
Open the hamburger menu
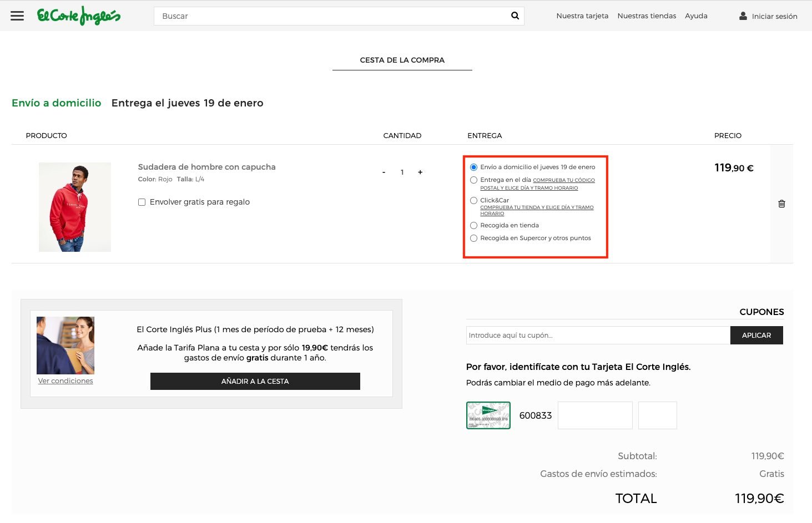[17, 16]
